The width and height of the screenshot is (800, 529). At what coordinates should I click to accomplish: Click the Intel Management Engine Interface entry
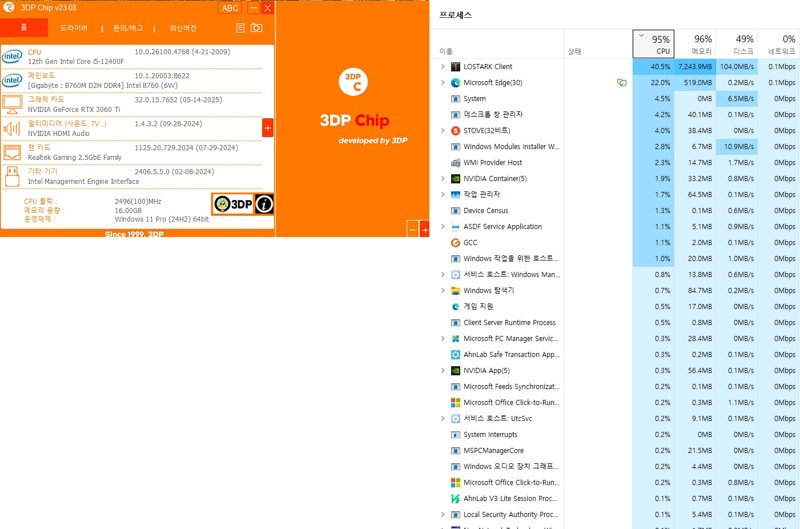pos(83,181)
